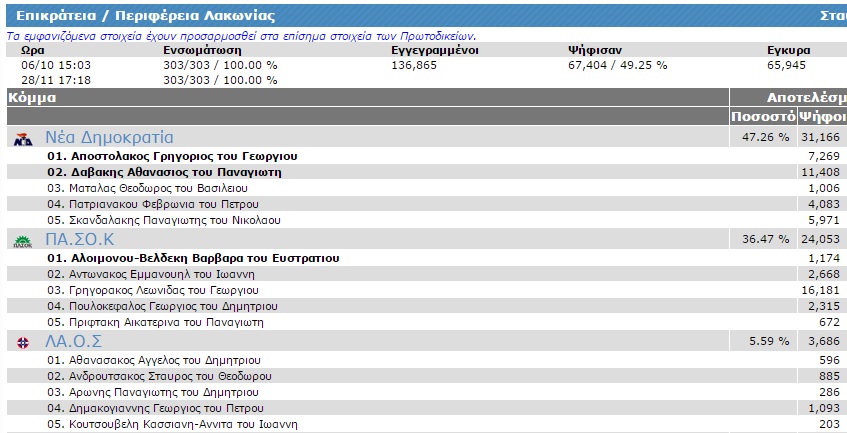The height and width of the screenshot is (433, 847).
Task: Select candidate Αποστολακος Γρηγοριος του Γεωργιου
Action: point(172,157)
